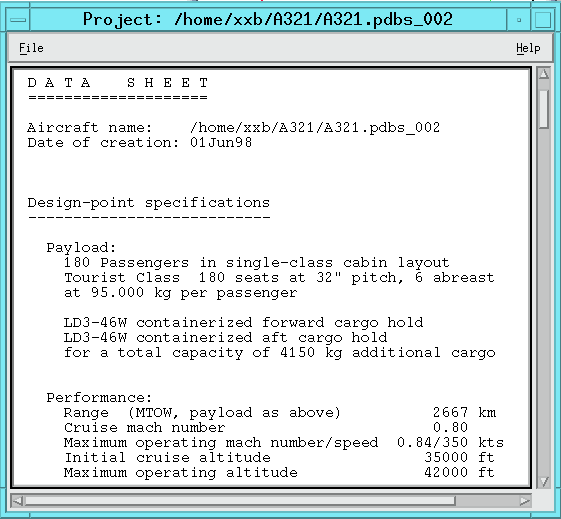Open the File menu
561x519 pixels.
click(31, 48)
